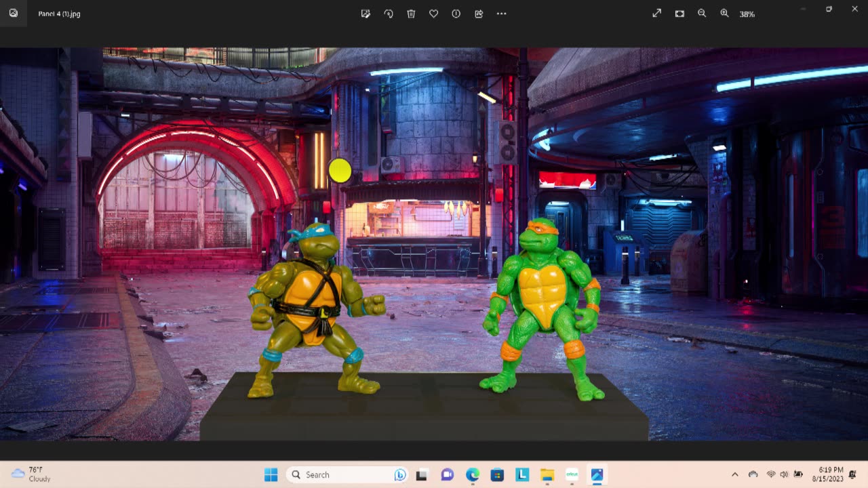Click the 38% zoom level text
This screenshot has height=488, width=868.
(747, 14)
